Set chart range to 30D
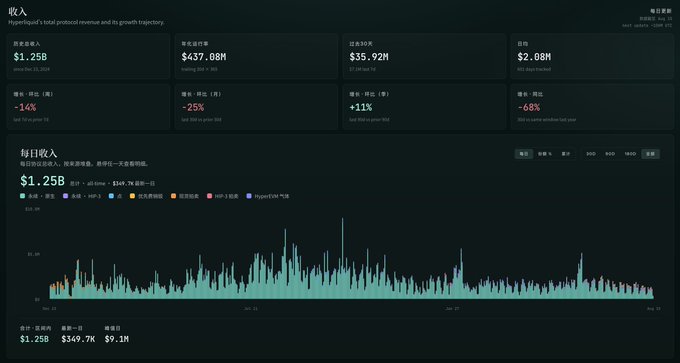The image size is (680, 363). click(591, 154)
